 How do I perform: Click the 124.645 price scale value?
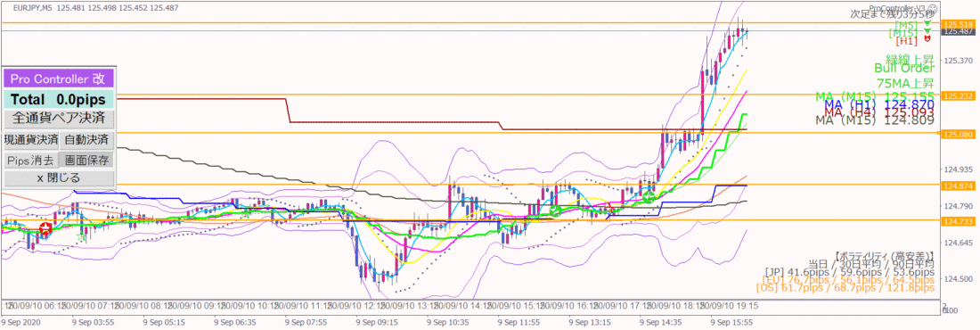point(958,243)
